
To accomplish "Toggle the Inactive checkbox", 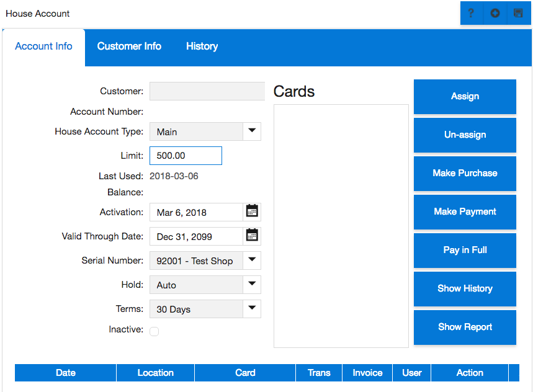I will [154, 331].
